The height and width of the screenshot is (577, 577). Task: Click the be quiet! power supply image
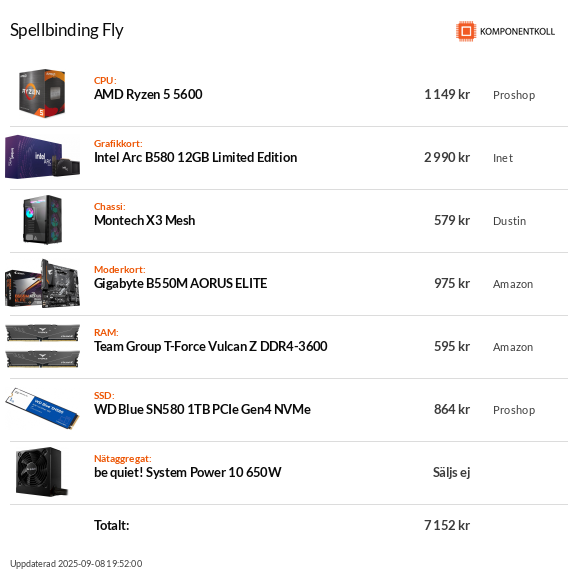[42, 471]
